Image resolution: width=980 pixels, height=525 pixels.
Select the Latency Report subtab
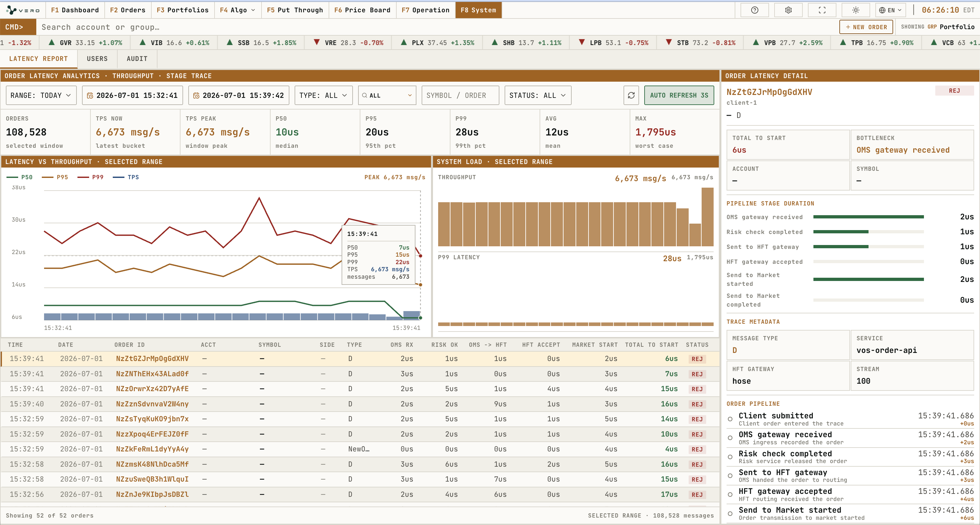pos(39,59)
